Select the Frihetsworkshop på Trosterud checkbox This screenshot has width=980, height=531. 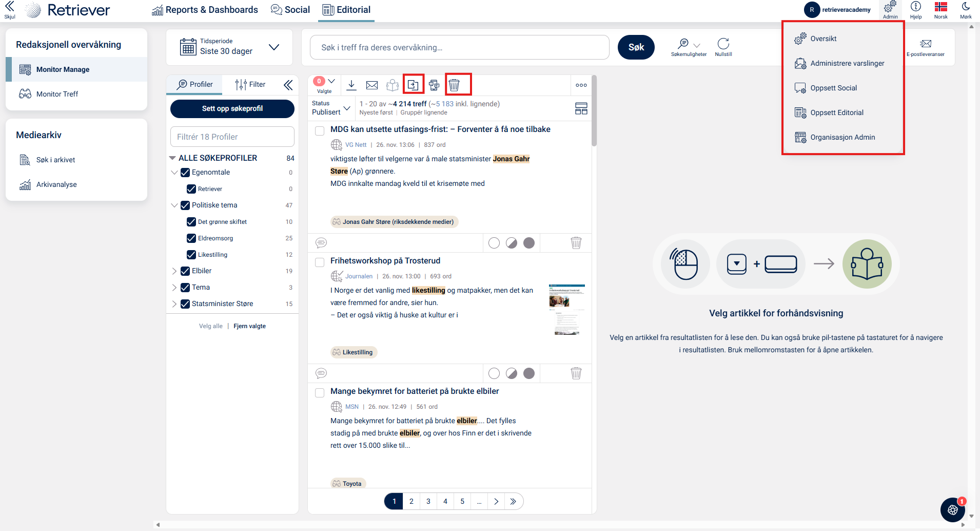(x=320, y=262)
